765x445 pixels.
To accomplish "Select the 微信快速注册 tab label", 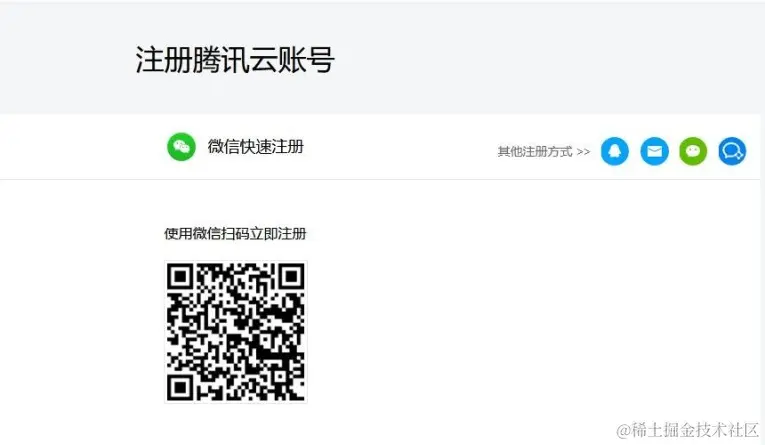I will point(256,146).
